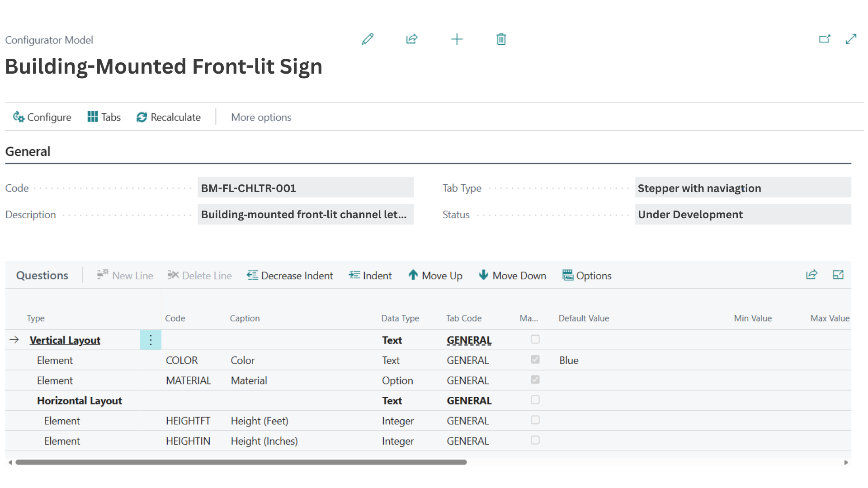Click the pencil edit icon
This screenshot has height=488, width=868.
[x=368, y=39]
